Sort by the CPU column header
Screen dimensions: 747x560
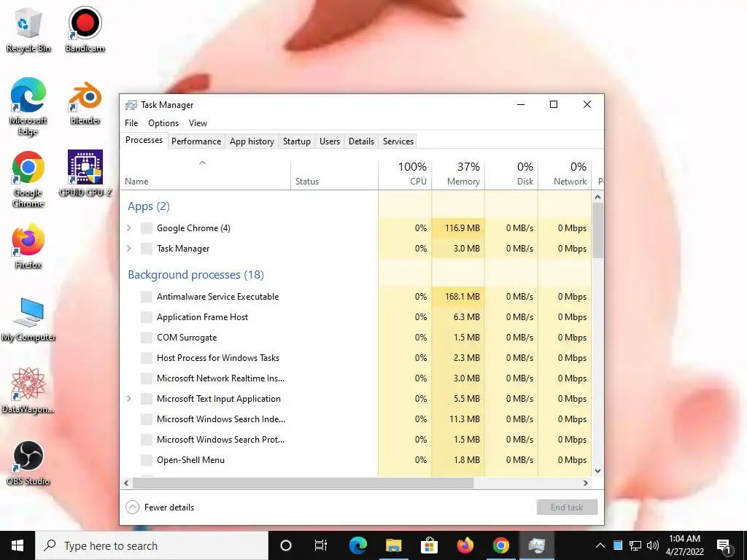405,174
